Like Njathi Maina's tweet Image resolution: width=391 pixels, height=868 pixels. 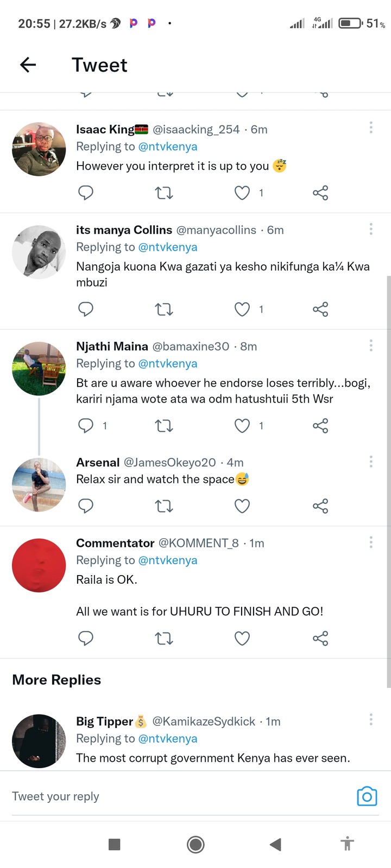(242, 426)
